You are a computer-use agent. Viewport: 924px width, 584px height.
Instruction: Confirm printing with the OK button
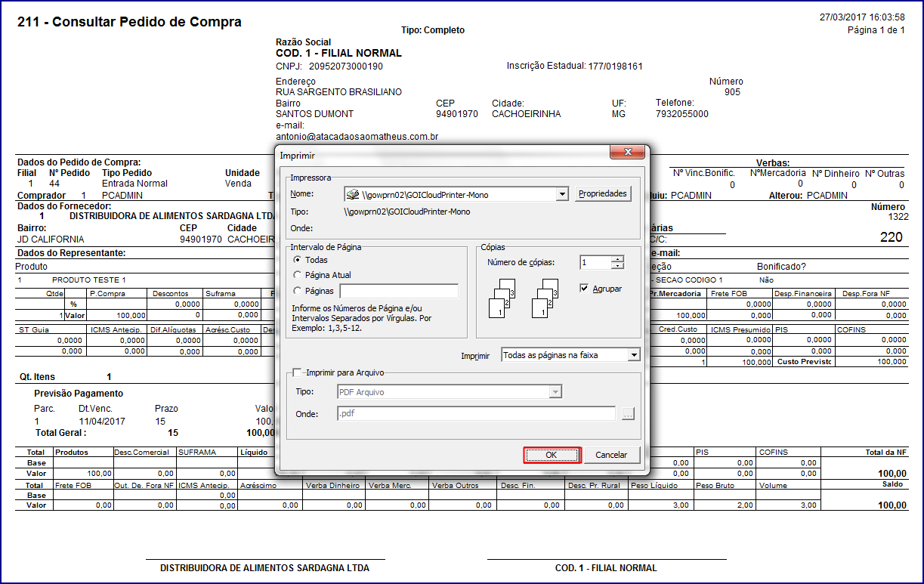[552, 455]
